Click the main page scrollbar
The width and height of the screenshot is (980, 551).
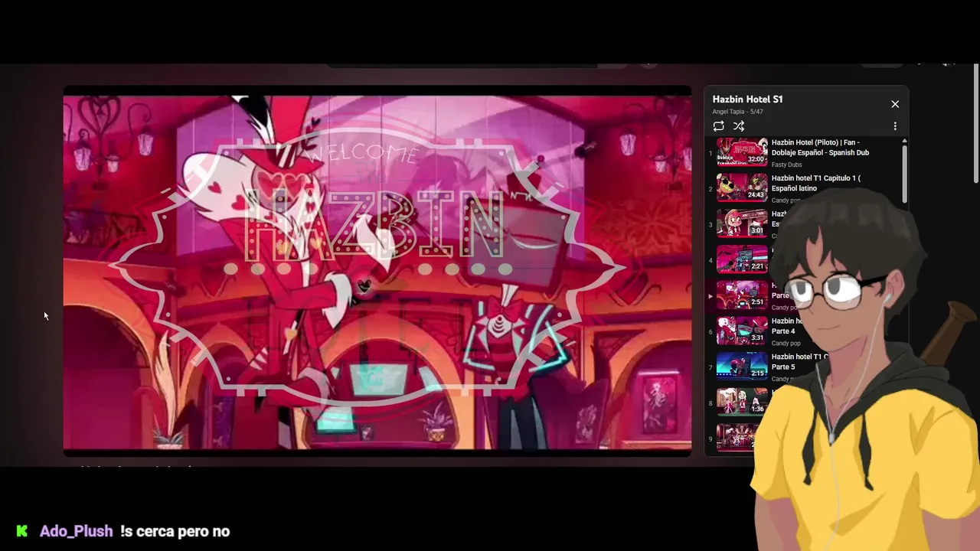pos(976,124)
